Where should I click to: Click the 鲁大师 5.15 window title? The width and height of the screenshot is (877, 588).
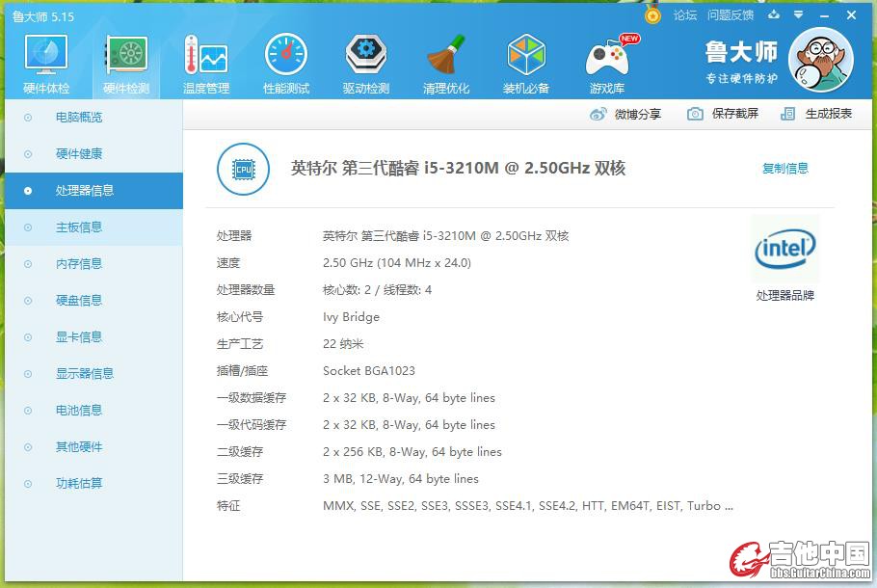pyautogui.click(x=43, y=16)
